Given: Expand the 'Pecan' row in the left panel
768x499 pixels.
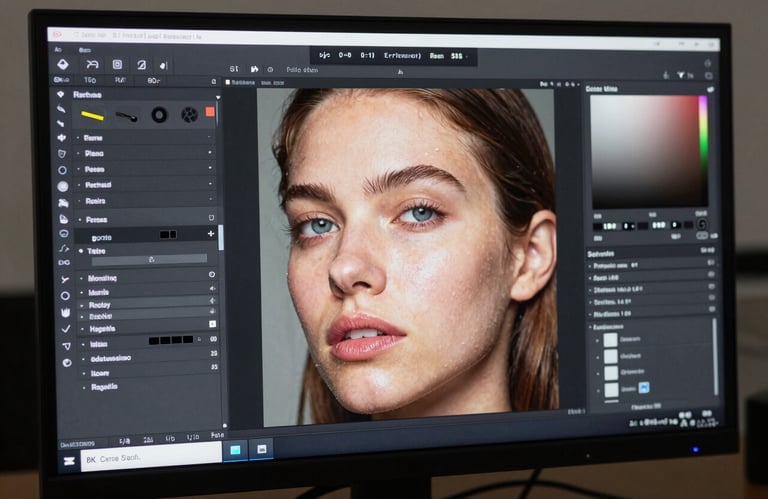Looking at the screenshot, I should tap(146, 169).
